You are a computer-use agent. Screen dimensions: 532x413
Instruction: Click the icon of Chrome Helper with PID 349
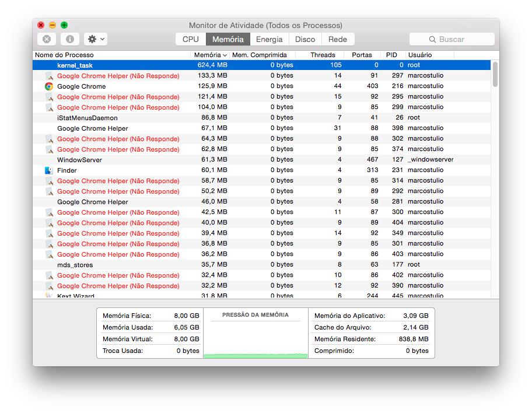[x=50, y=233]
